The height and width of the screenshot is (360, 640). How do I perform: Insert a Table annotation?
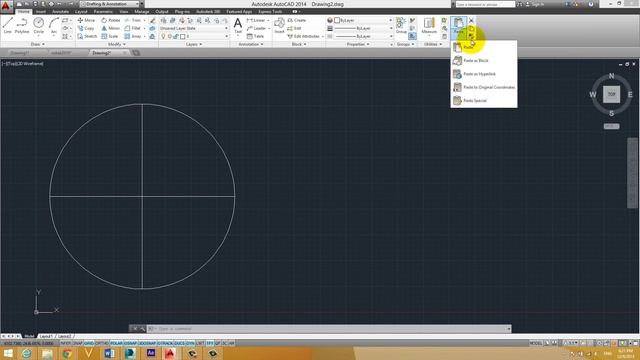coord(256,36)
